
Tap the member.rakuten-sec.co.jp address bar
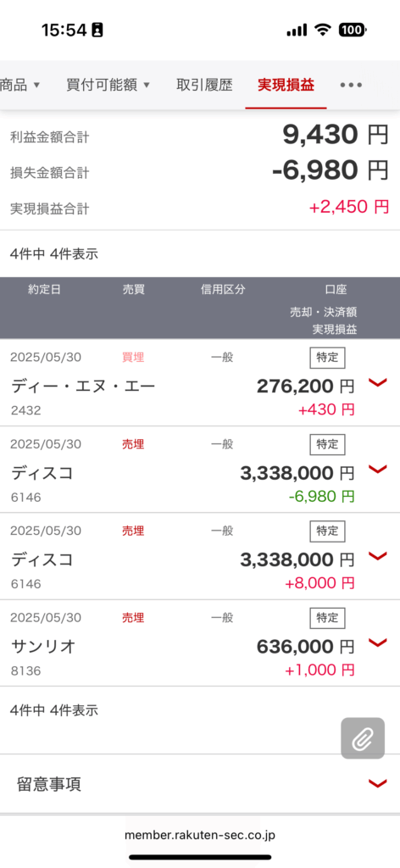(x=200, y=835)
